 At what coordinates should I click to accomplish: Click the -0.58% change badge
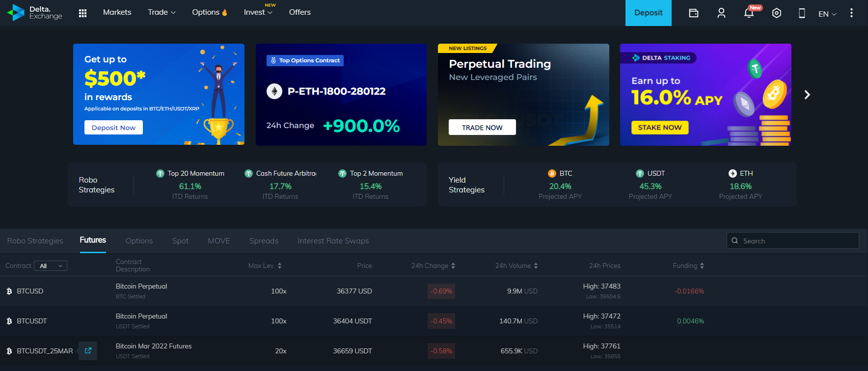point(441,351)
